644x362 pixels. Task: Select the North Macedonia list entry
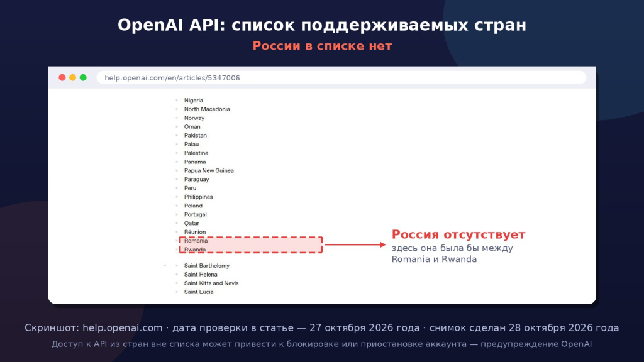point(207,109)
